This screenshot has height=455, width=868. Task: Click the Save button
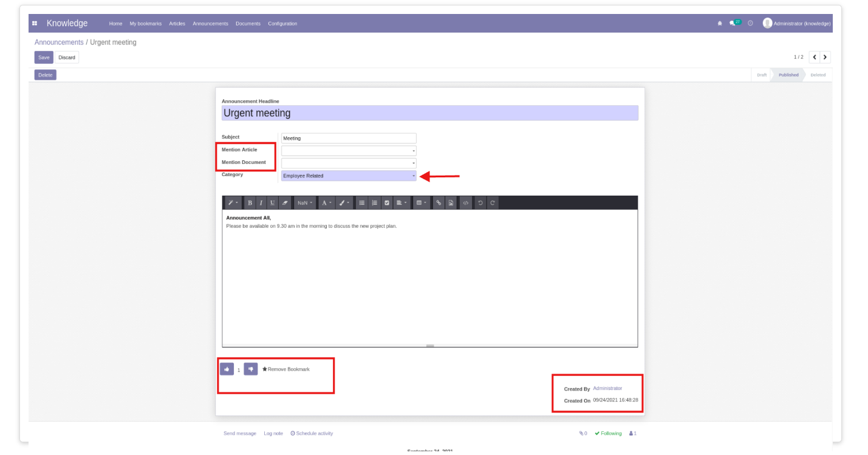pos(44,57)
